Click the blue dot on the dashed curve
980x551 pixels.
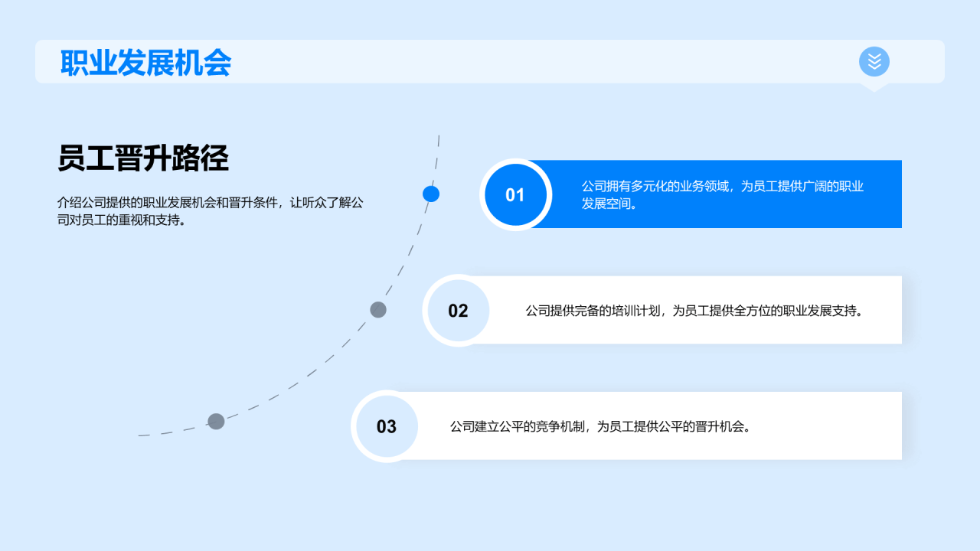point(430,194)
